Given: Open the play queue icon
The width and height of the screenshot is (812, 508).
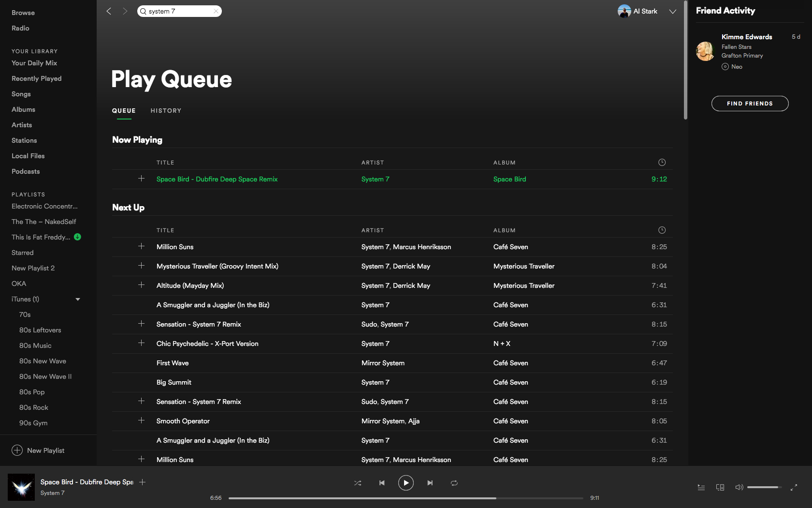Looking at the screenshot, I should pyautogui.click(x=701, y=487).
